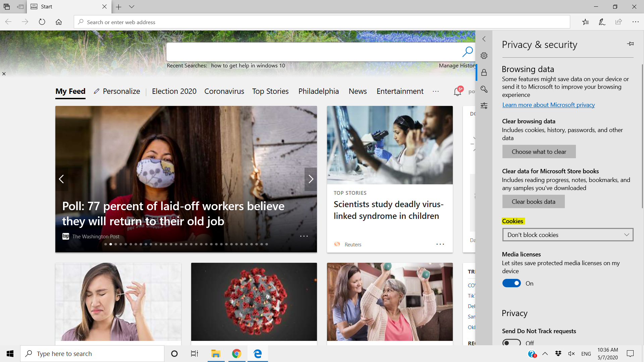This screenshot has height=362, width=644.
Task: Set tabs aside icon
Action: (x=20, y=7)
